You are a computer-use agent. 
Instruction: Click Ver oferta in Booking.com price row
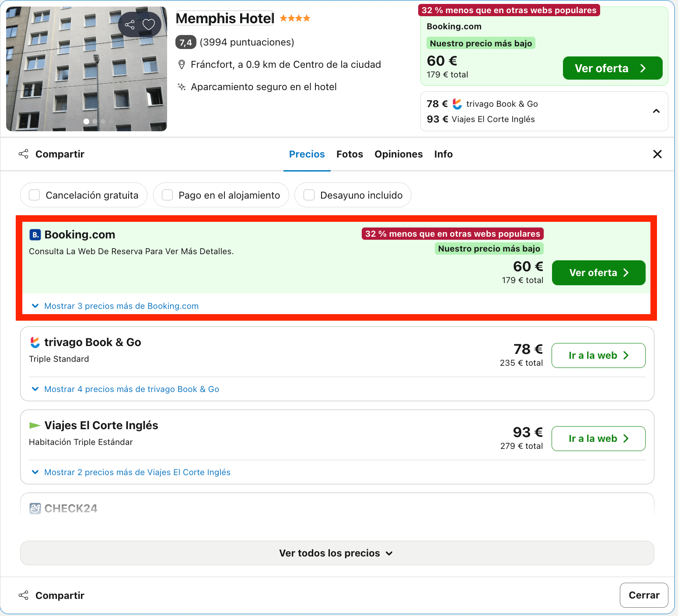(598, 273)
